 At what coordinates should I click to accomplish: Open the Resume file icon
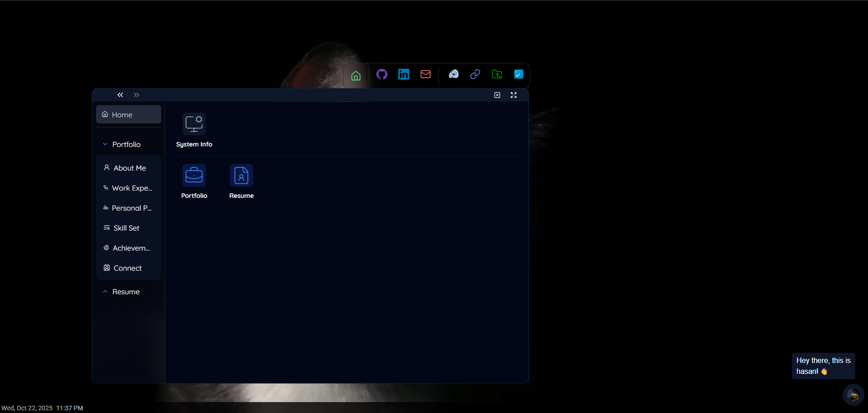(241, 176)
